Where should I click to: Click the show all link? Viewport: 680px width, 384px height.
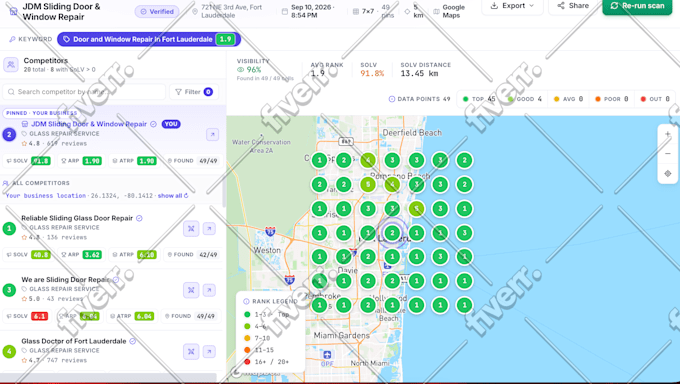[x=173, y=196]
